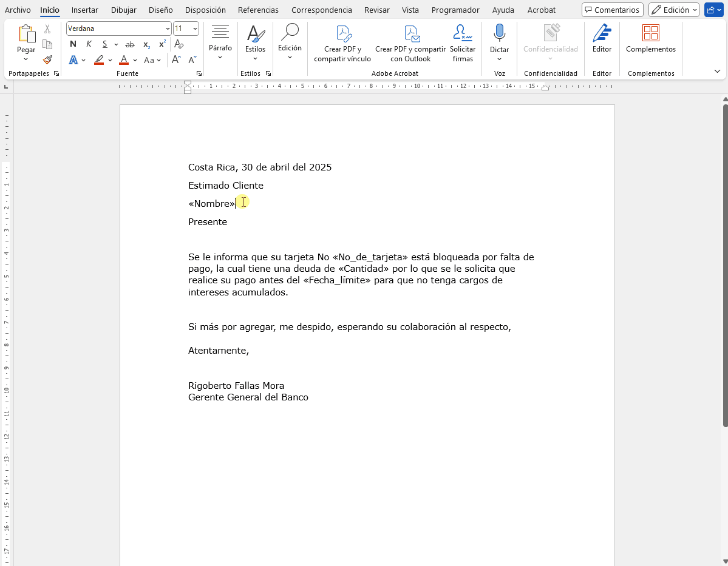Apply the red font color swatch

point(124,59)
